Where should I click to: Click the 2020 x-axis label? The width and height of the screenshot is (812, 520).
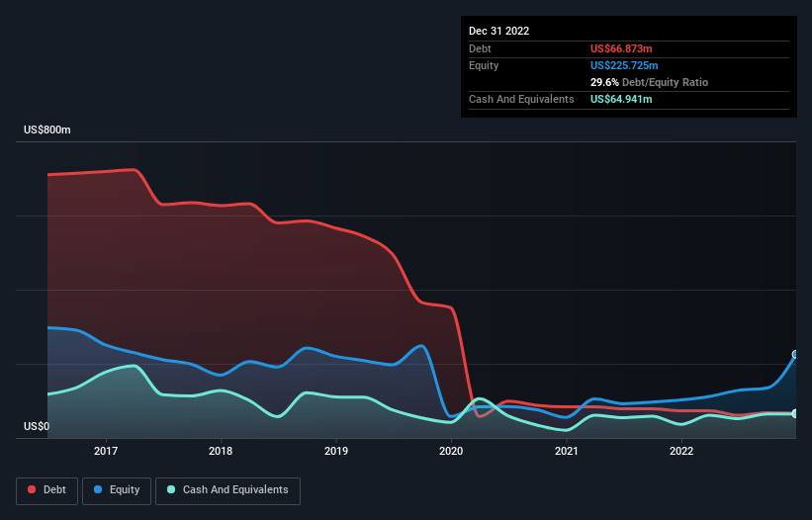(x=451, y=451)
